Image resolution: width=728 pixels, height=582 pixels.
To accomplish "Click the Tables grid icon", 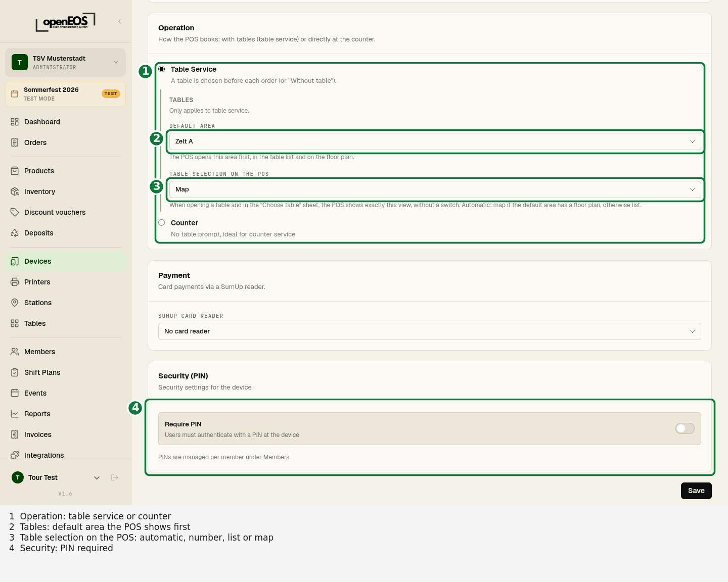I will pyautogui.click(x=15, y=323).
